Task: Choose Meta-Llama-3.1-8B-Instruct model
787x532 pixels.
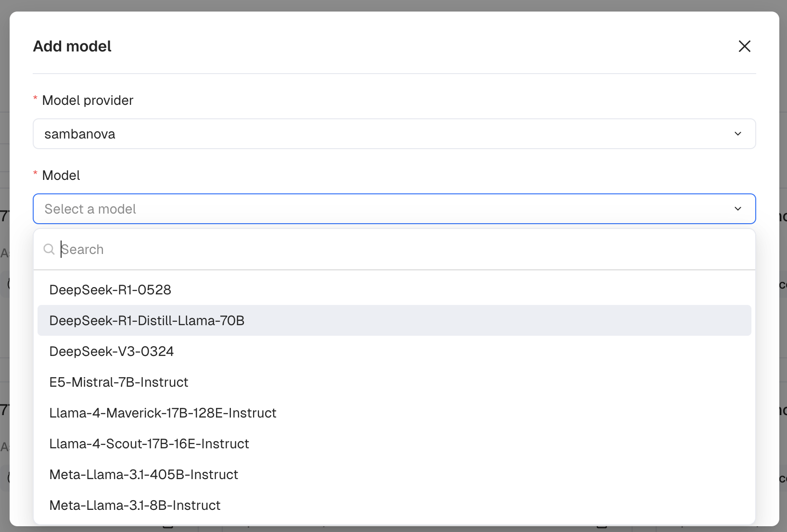Action: (394, 505)
